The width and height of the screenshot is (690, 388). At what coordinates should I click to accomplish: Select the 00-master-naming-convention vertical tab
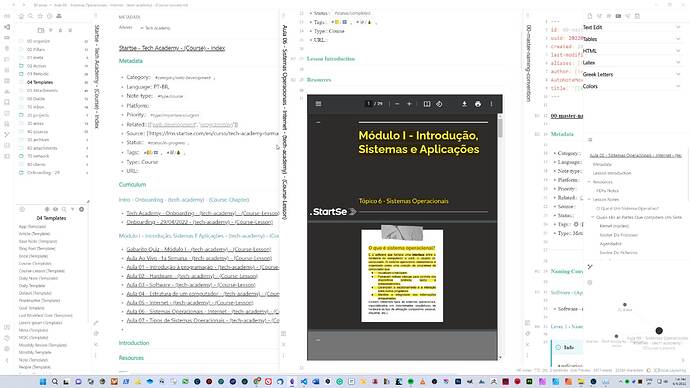tap(529, 63)
